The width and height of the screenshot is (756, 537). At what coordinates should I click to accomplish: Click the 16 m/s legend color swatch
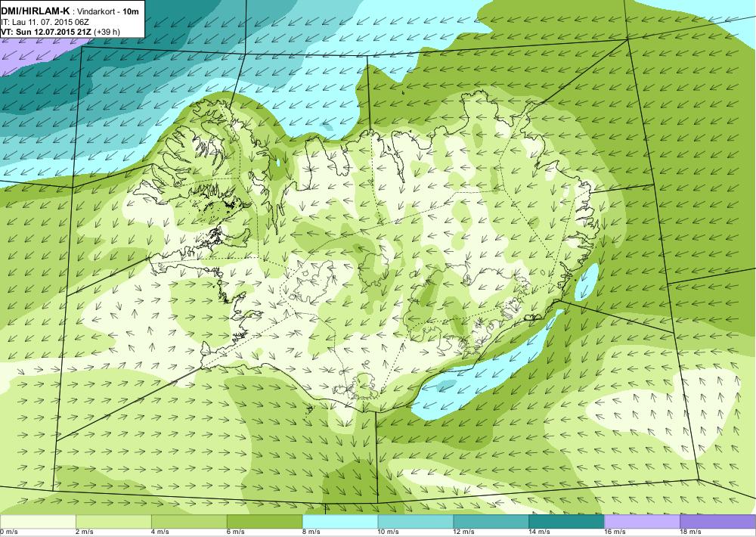642,522
